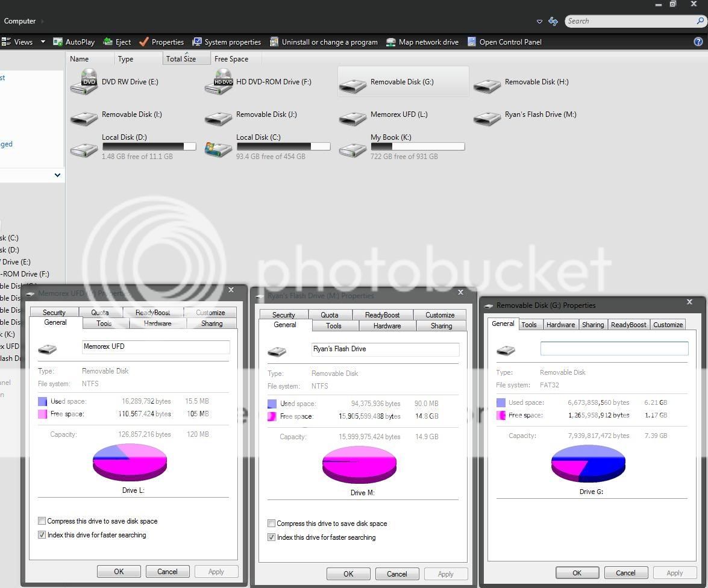Uncheck Index this drive in Ryan's Flash Drive dialog

[x=271, y=537]
